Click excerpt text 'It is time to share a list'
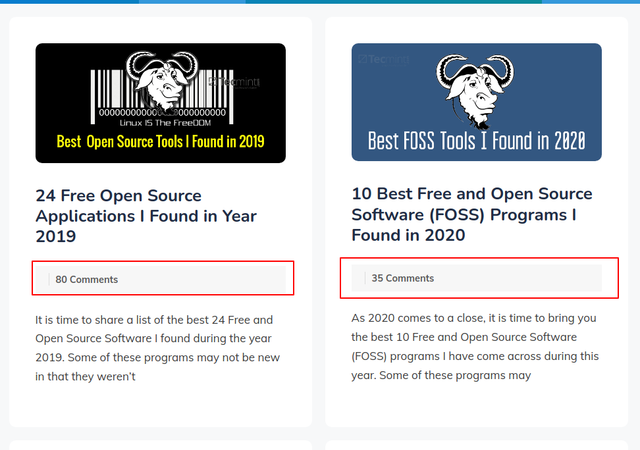This screenshot has width=640, height=450. [x=158, y=348]
